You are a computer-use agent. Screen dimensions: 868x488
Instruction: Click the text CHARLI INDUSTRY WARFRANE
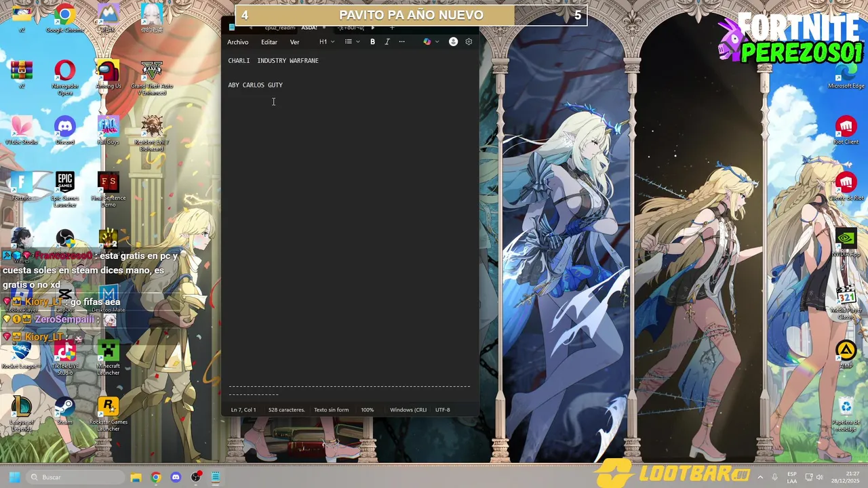[x=273, y=61]
